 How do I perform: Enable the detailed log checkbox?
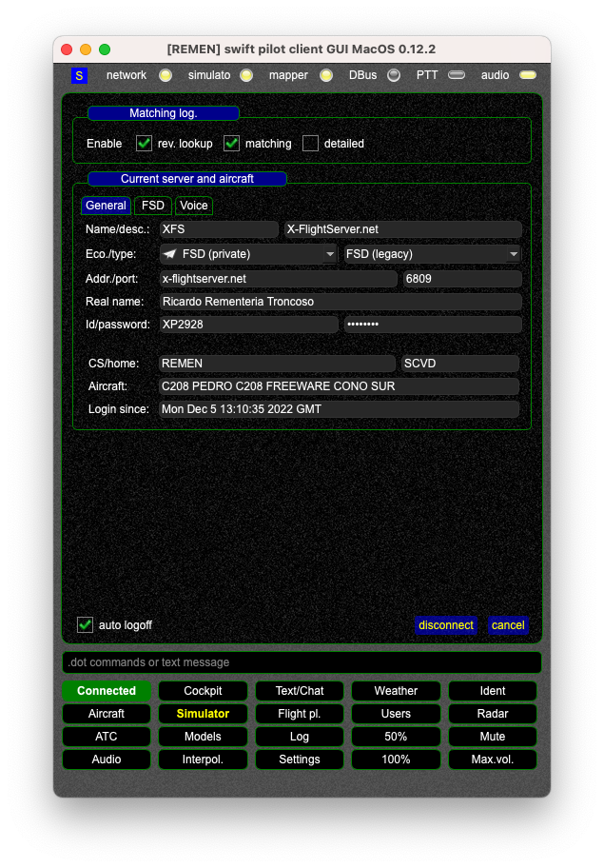point(310,144)
